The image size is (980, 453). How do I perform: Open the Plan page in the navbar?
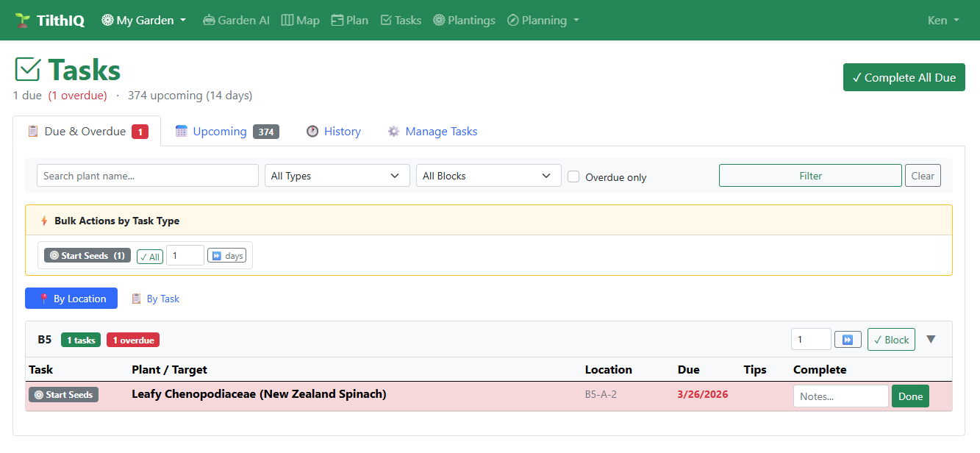tap(350, 20)
